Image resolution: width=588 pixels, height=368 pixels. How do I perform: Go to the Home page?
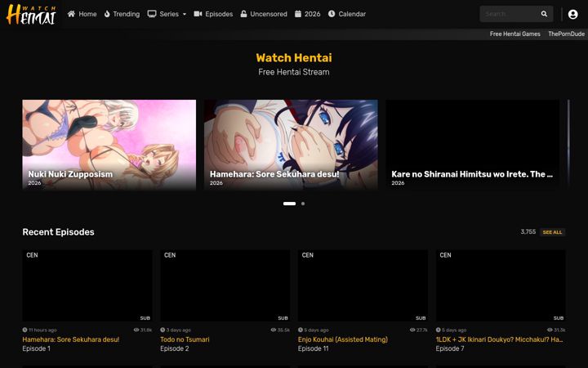82,14
